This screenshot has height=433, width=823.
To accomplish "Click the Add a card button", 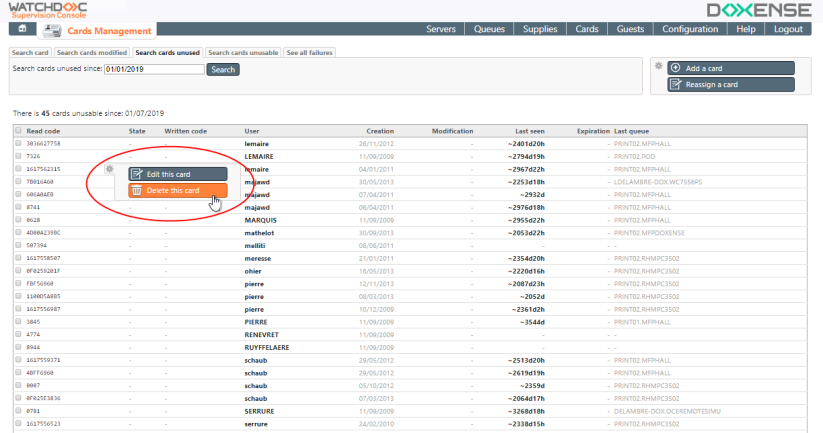I will pyautogui.click(x=731, y=68).
